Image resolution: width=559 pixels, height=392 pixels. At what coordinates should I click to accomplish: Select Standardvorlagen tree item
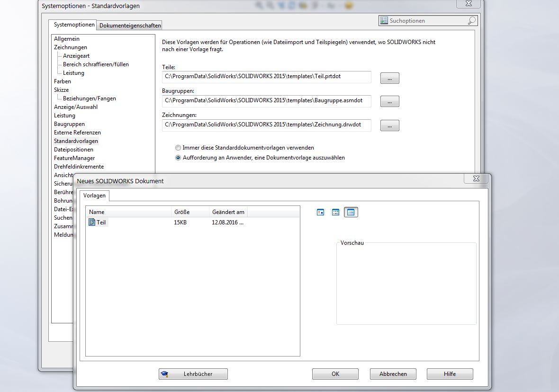pyautogui.click(x=76, y=141)
